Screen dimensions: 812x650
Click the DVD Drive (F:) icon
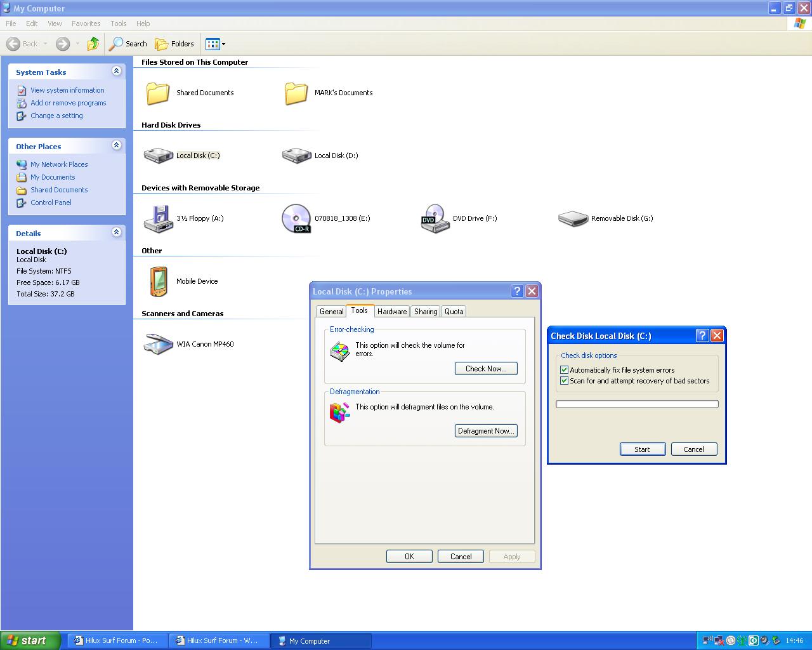click(435, 218)
